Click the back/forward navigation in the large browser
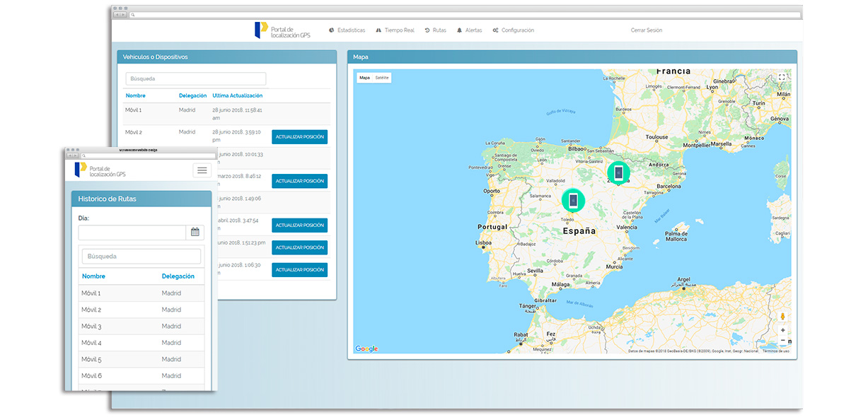The width and height of the screenshot is (868, 417). point(120,14)
